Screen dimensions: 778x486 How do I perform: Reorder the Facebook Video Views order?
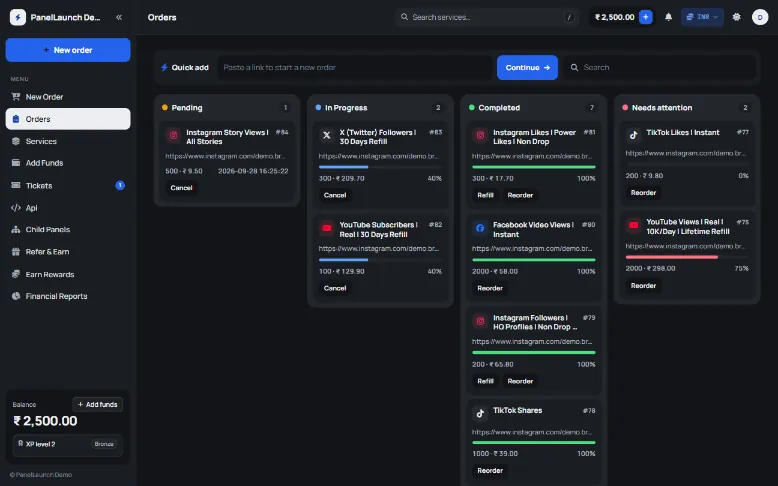[490, 288]
